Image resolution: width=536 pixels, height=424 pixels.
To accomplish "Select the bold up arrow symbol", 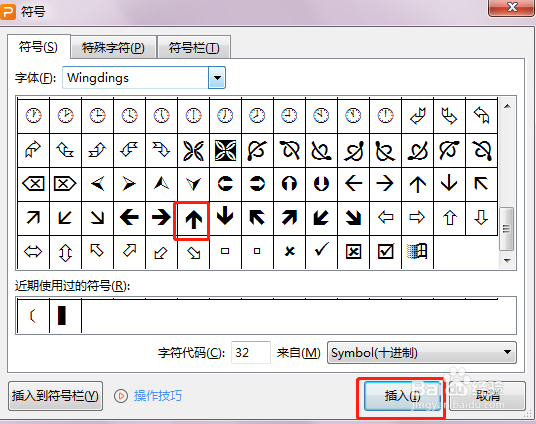I will 193,218.
